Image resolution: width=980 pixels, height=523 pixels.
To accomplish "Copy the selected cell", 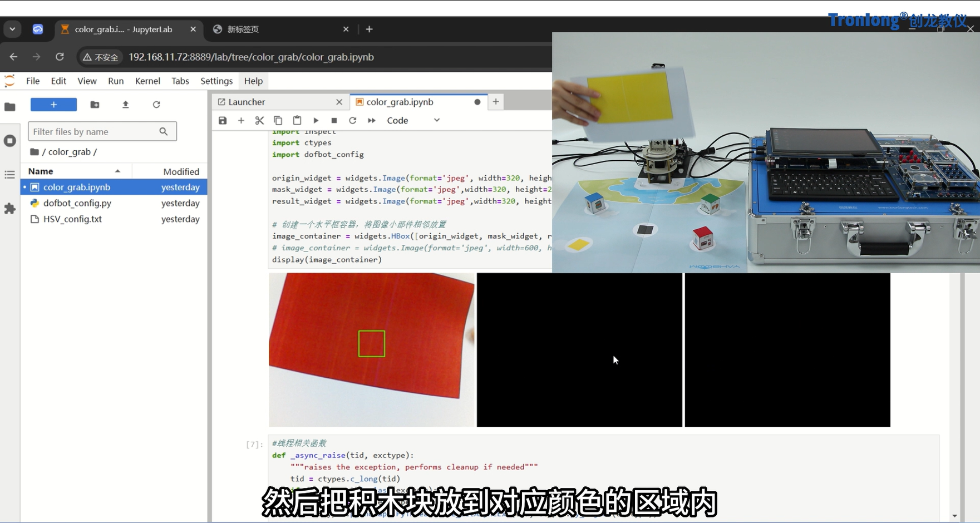I will pos(278,120).
